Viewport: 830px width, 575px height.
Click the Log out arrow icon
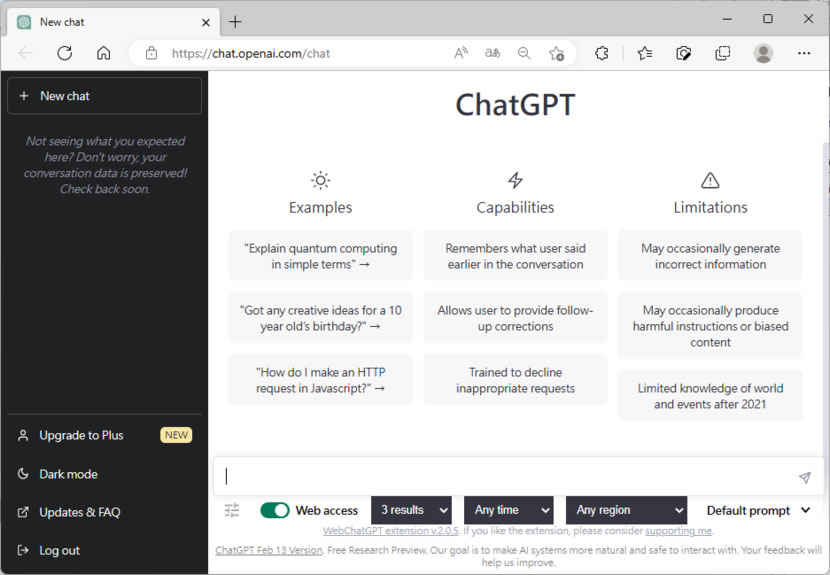tap(23, 550)
